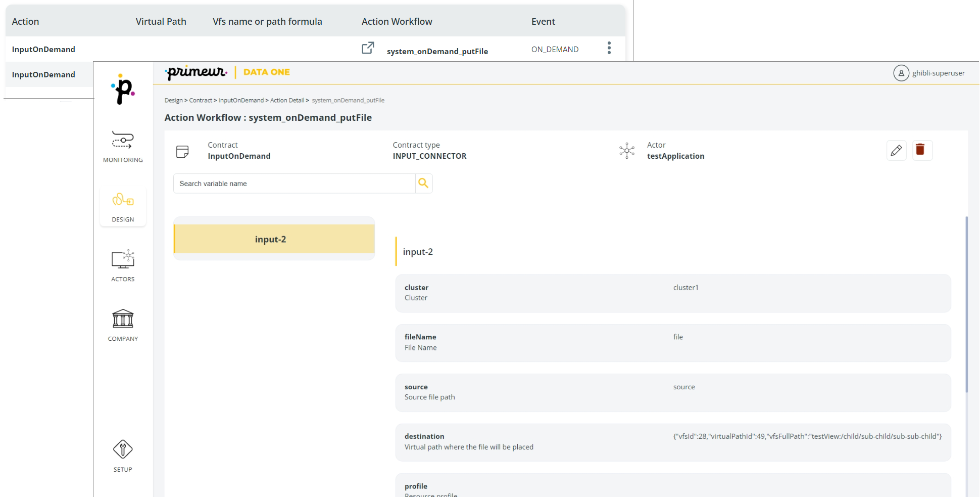Go to InputOnDemand in the breadcrumb
The height and width of the screenshot is (497, 980).
[241, 100]
